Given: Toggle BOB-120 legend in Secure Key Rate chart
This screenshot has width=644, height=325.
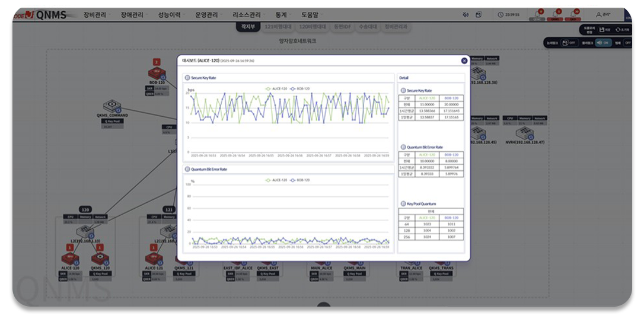Looking at the screenshot, I should click(x=300, y=89).
